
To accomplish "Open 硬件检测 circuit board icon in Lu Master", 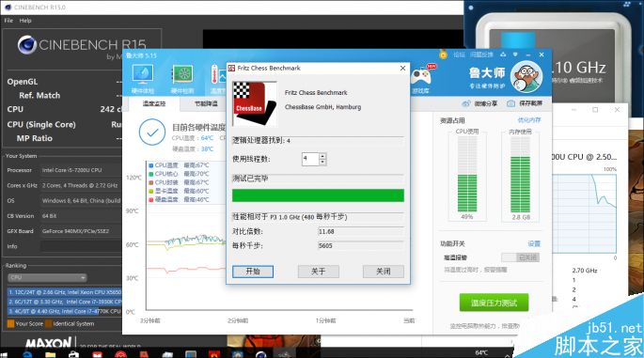I will (182, 75).
